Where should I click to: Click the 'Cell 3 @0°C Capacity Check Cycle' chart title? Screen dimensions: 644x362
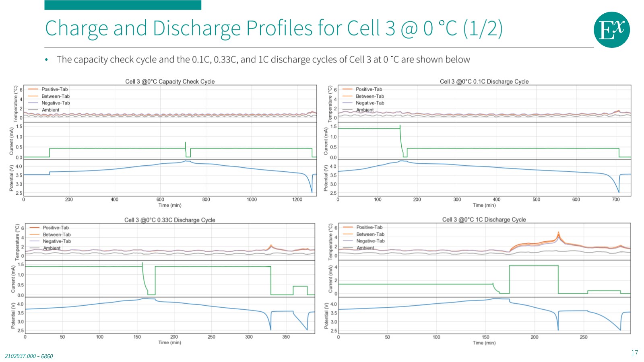pos(170,81)
